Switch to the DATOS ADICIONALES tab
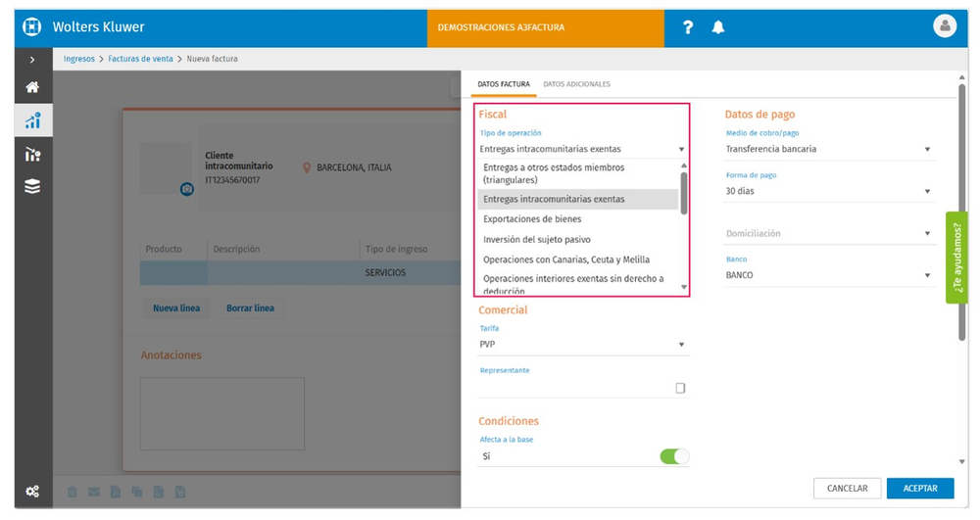The height and width of the screenshot is (520, 980). 577,84
